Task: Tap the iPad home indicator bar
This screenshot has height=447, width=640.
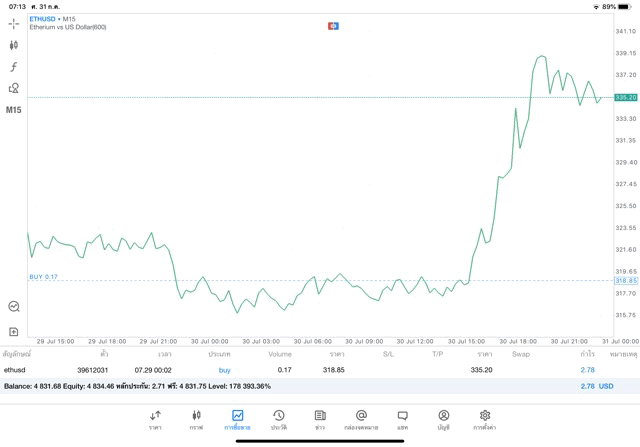Action: click(x=320, y=441)
